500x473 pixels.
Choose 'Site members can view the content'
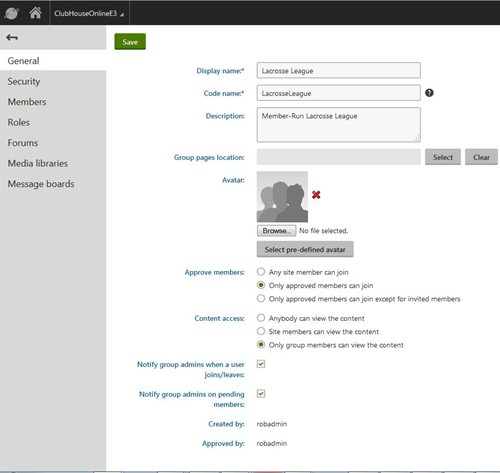261,331
